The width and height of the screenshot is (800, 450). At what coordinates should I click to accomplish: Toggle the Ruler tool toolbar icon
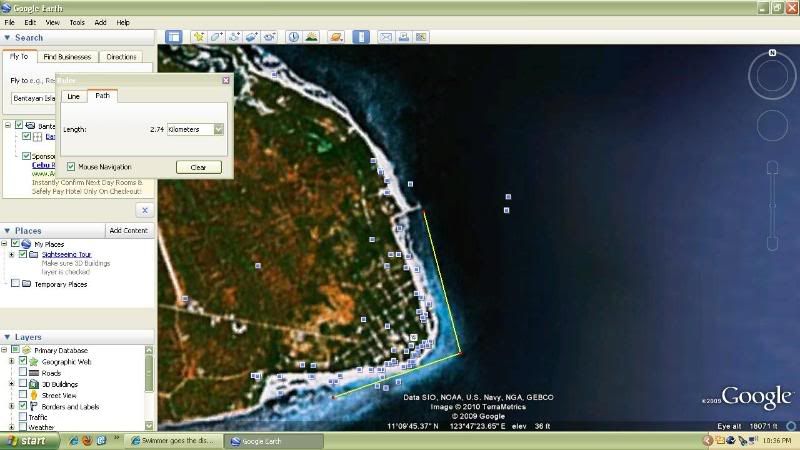coord(361,37)
